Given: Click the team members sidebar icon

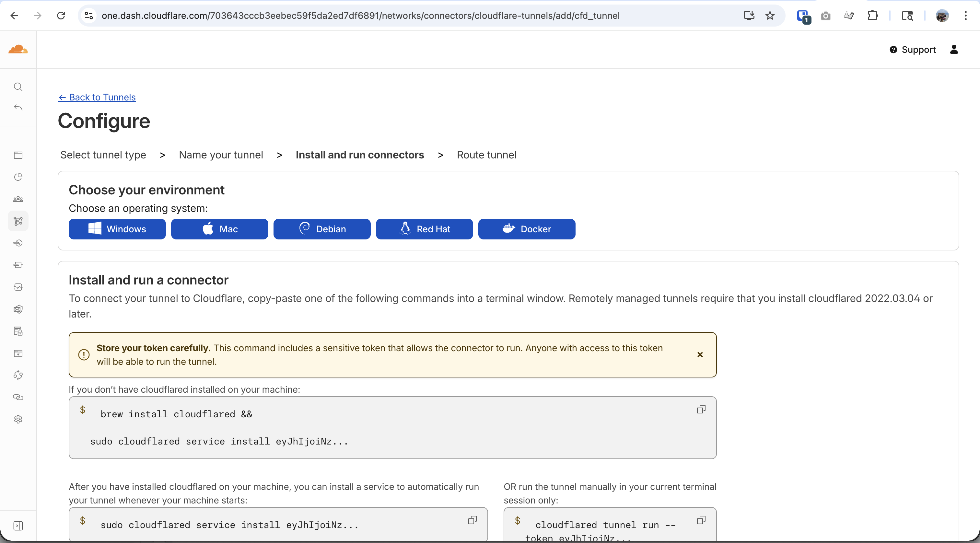Looking at the screenshot, I should click(x=18, y=199).
